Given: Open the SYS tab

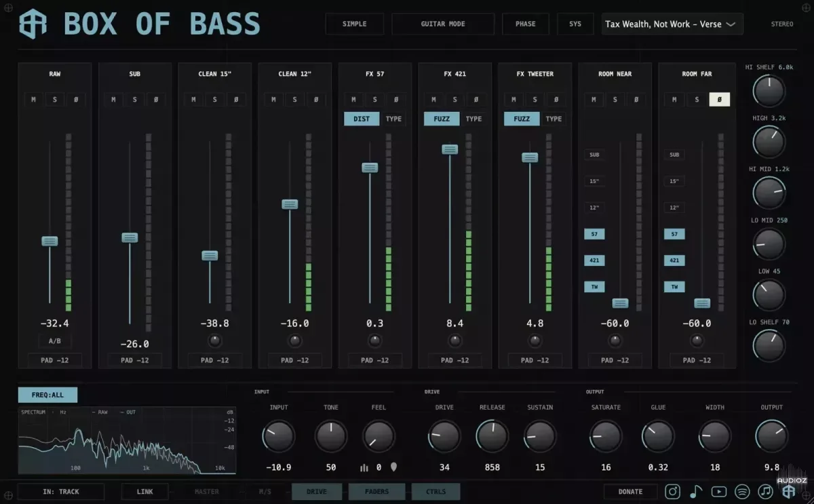Looking at the screenshot, I should [575, 24].
